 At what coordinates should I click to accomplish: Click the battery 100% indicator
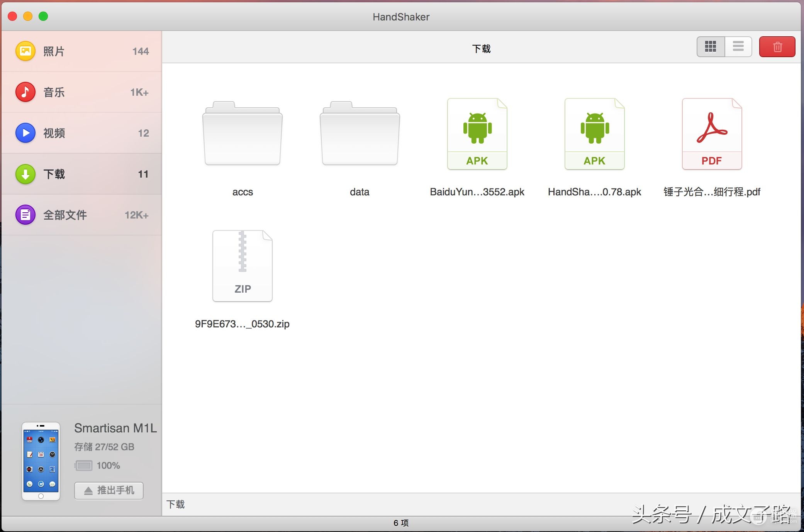(97, 466)
